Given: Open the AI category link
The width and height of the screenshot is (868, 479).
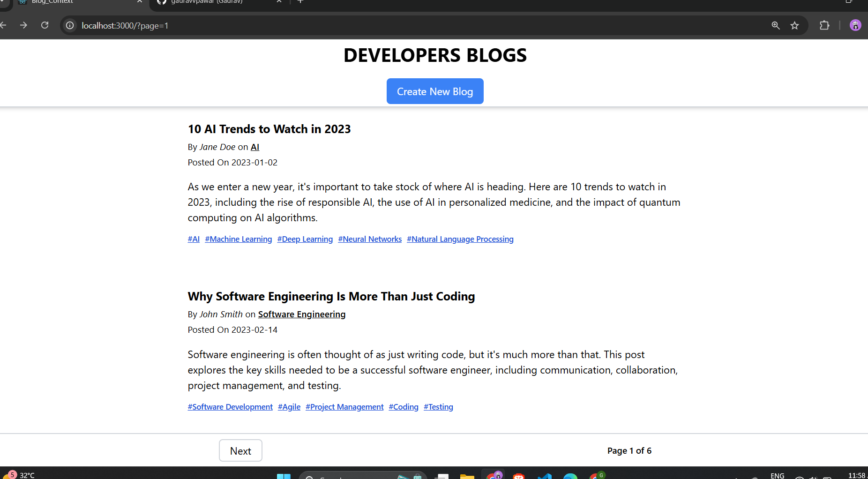Looking at the screenshot, I should (255, 147).
